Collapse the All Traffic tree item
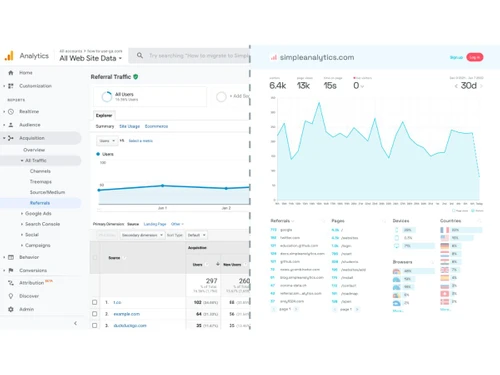This screenshot has width=500, height=375. 22,161
